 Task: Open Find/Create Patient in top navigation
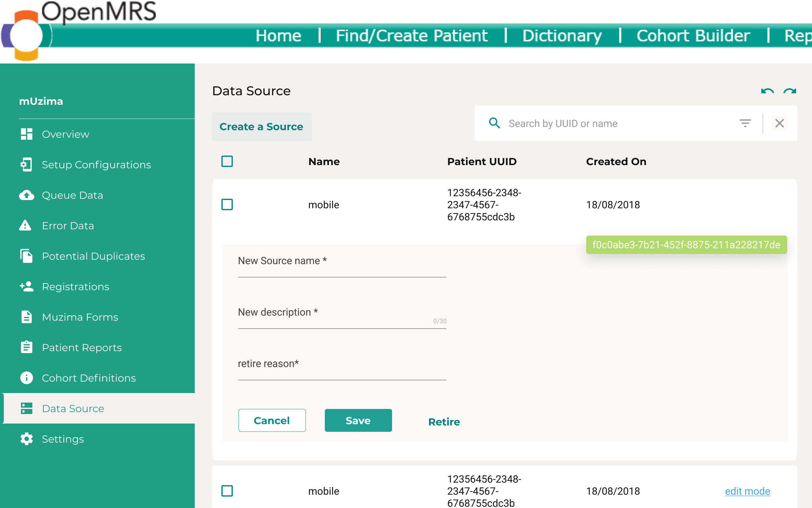point(412,36)
